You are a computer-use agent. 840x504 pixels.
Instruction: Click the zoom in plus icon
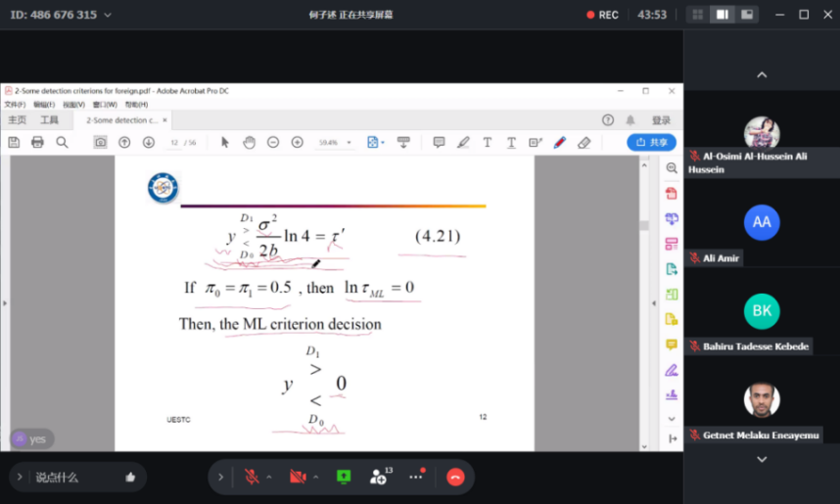click(297, 142)
